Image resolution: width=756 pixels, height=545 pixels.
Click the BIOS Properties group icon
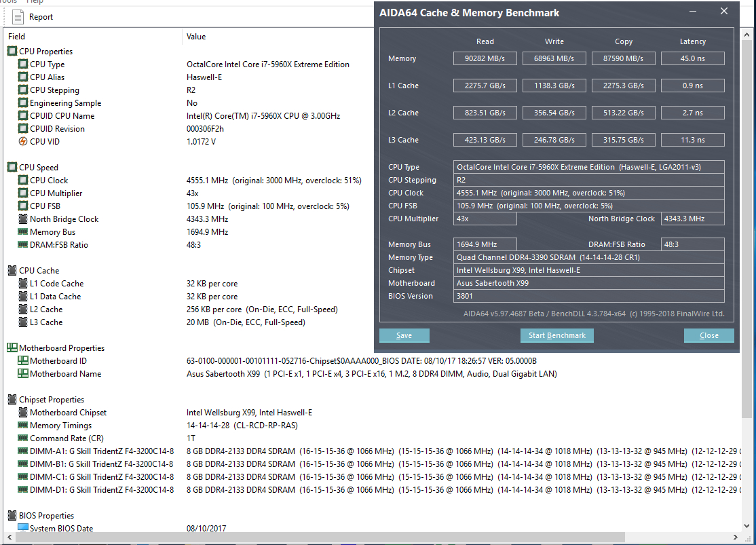click(12, 516)
